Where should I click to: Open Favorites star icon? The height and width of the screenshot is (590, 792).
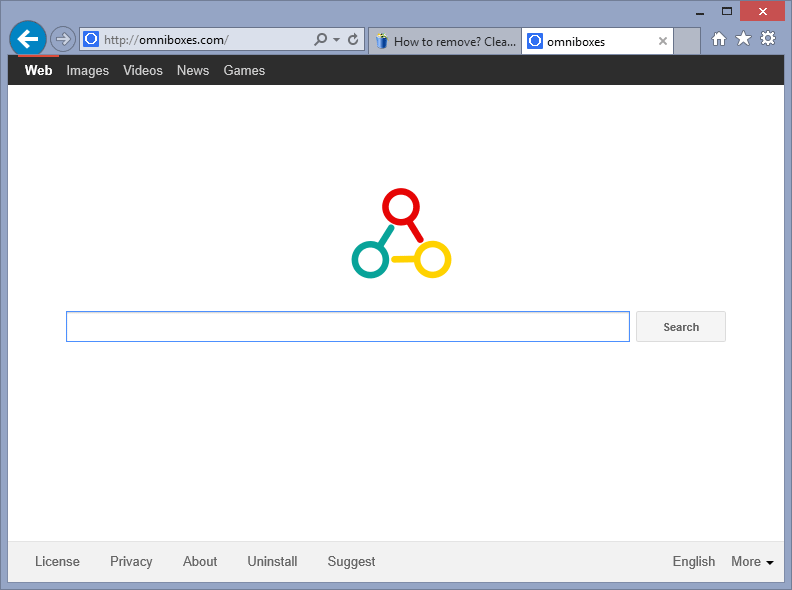coord(743,38)
